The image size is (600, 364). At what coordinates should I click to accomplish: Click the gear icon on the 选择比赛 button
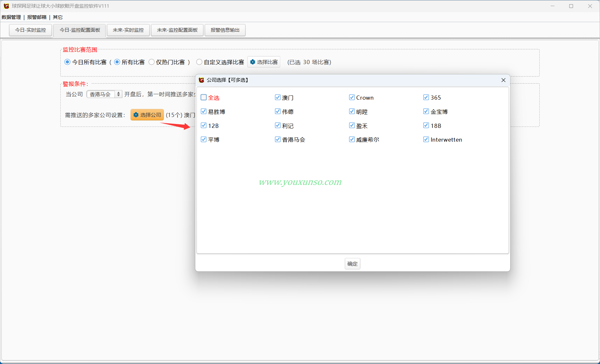(253, 62)
